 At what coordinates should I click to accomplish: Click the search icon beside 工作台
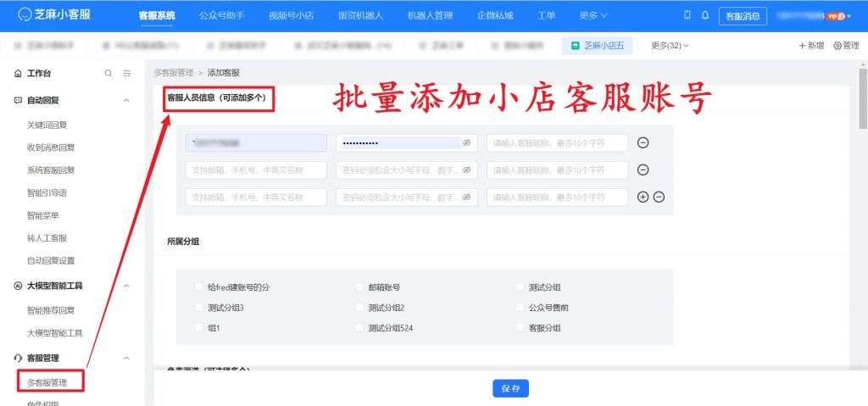coord(108,74)
